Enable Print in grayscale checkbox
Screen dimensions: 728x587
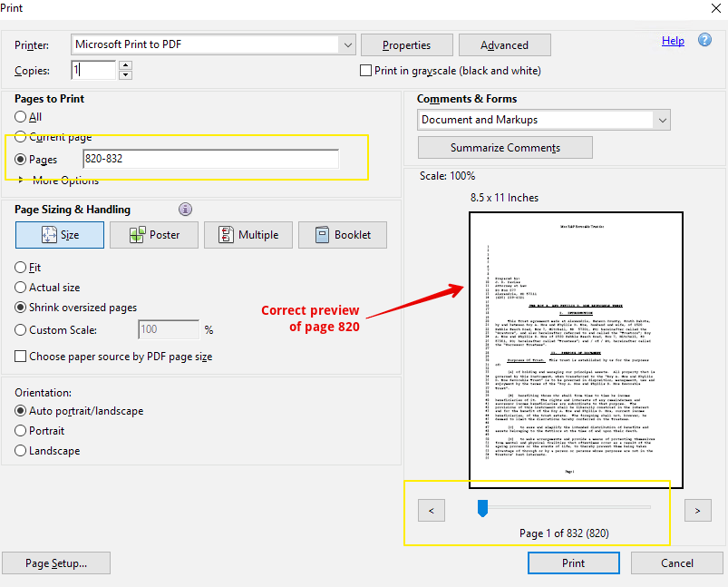coord(365,70)
